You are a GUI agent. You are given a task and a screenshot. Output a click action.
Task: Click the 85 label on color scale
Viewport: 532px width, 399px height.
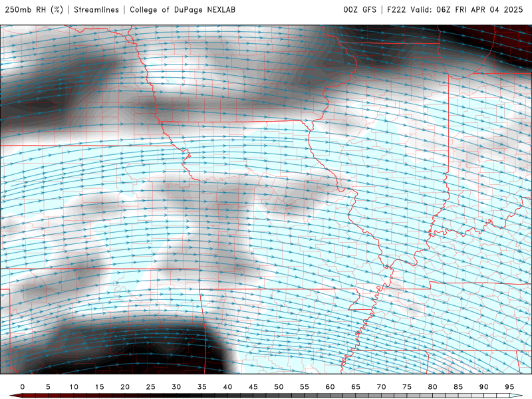pos(458,387)
